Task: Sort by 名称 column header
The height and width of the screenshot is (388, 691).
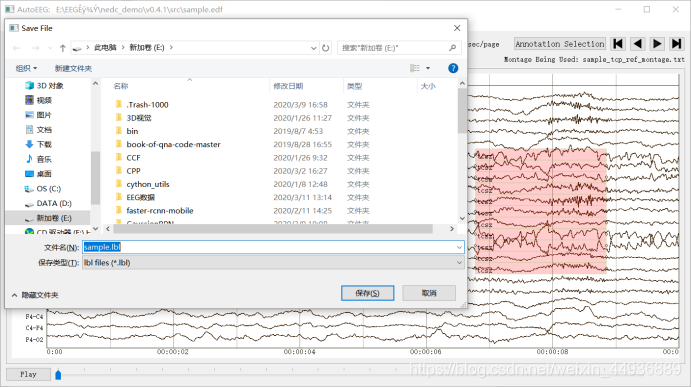Action: [120, 86]
